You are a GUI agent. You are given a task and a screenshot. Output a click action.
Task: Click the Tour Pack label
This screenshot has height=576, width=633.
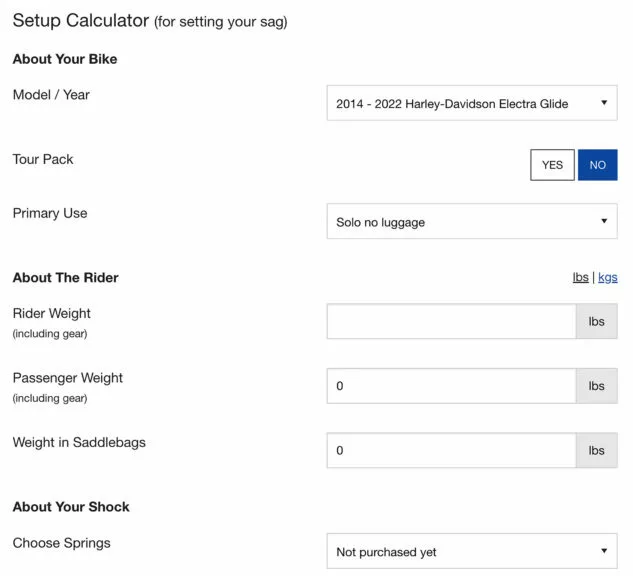[x=43, y=159]
